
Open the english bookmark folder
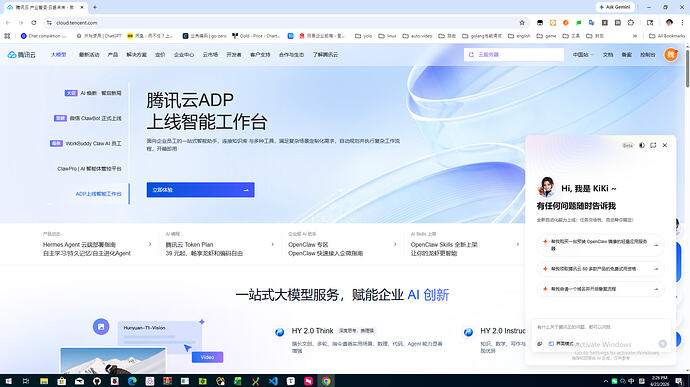(x=519, y=36)
